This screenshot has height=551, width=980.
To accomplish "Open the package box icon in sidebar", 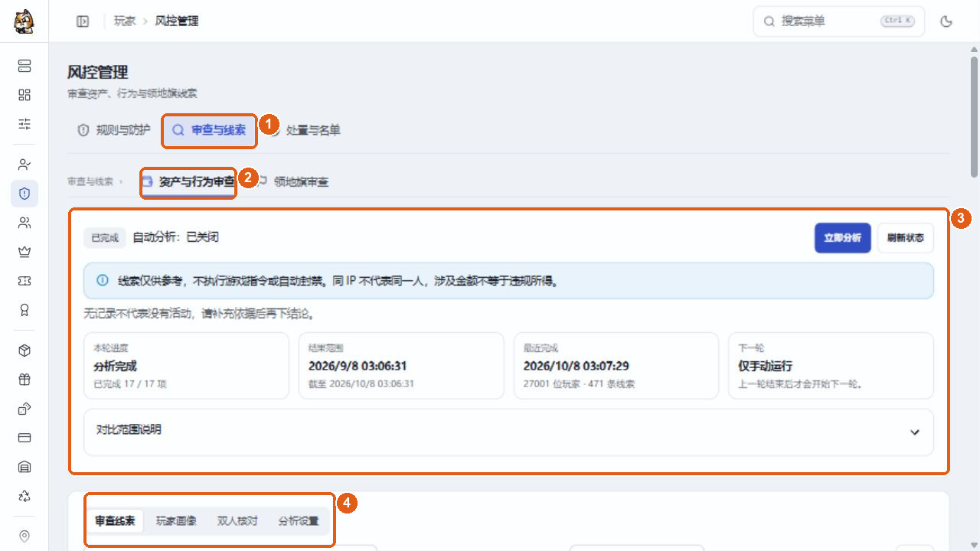I will point(24,350).
